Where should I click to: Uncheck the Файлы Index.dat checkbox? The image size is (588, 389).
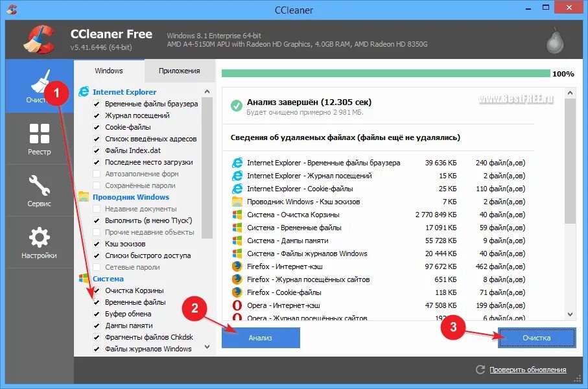pos(97,150)
